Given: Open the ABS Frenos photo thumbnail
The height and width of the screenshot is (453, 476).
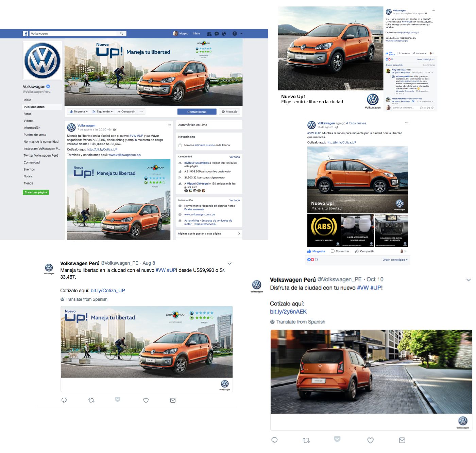Looking at the screenshot, I should 324,230.
